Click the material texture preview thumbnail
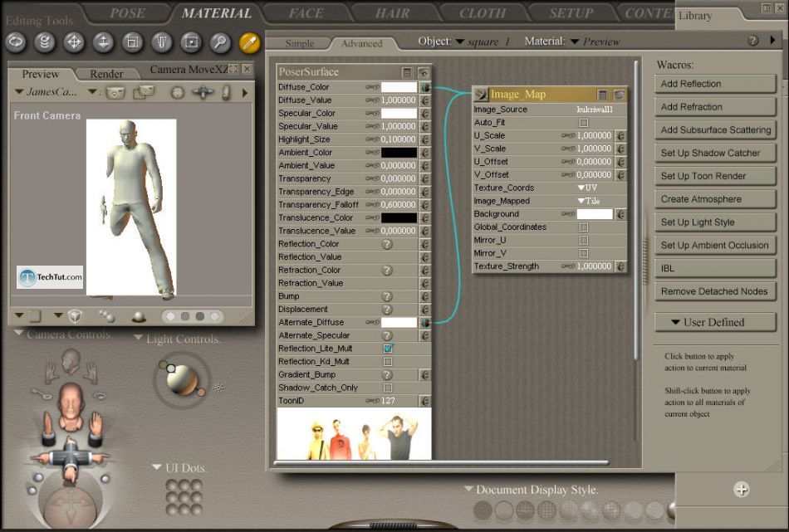This screenshot has width=789, height=532. 354,433
